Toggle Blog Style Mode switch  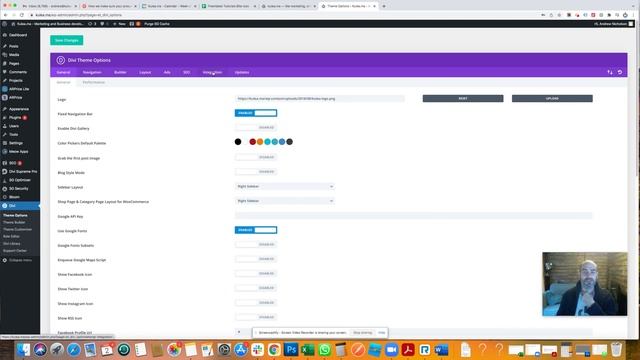coord(256,172)
